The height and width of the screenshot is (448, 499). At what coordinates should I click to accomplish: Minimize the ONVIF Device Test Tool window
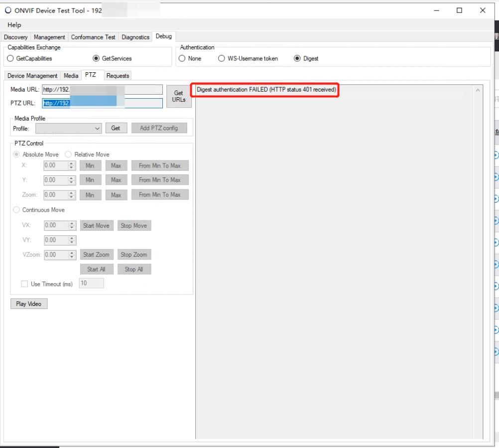point(437,10)
